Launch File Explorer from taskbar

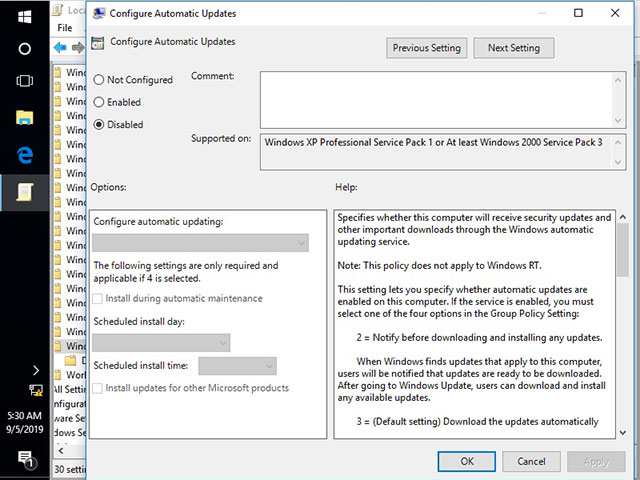point(24,118)
